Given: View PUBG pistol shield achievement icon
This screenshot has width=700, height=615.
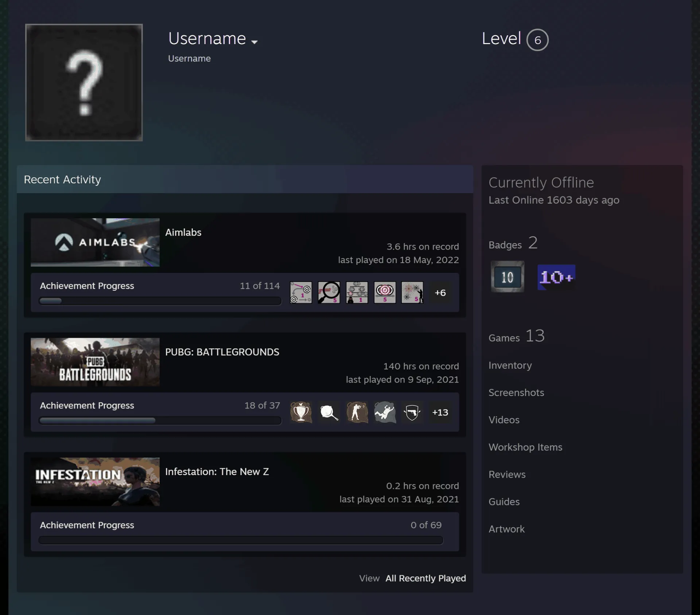Looking at the screenshot, I should [412, 412].
